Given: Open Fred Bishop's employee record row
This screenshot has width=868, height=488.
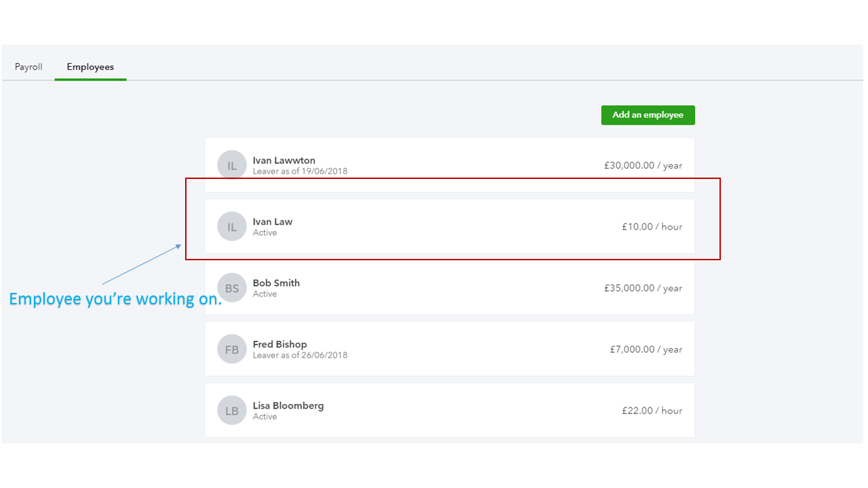Looking at the screenshot, I should [x=449, y=348].
